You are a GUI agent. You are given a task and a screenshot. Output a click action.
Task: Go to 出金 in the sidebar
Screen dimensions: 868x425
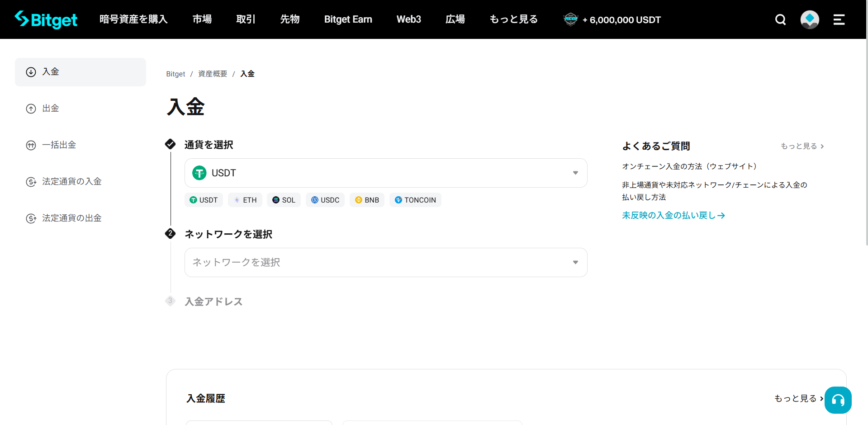point(51,109)
